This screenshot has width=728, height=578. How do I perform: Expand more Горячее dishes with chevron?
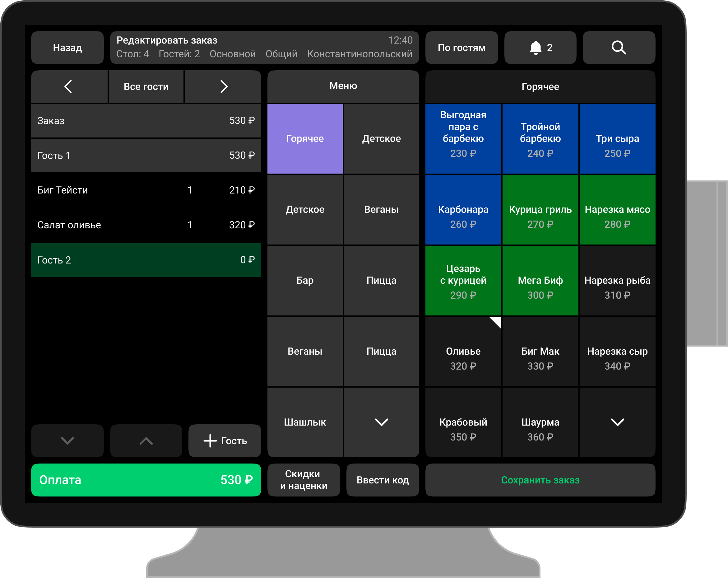click(617, 422)
